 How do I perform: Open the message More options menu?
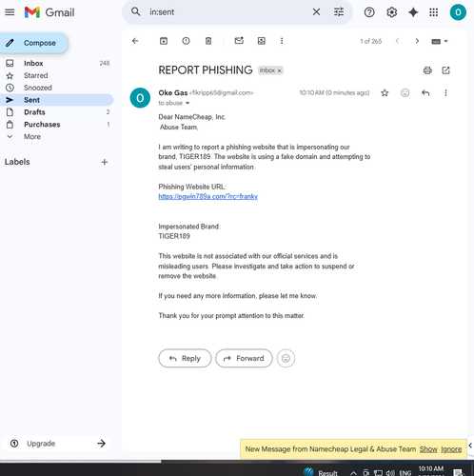(445, 92)
